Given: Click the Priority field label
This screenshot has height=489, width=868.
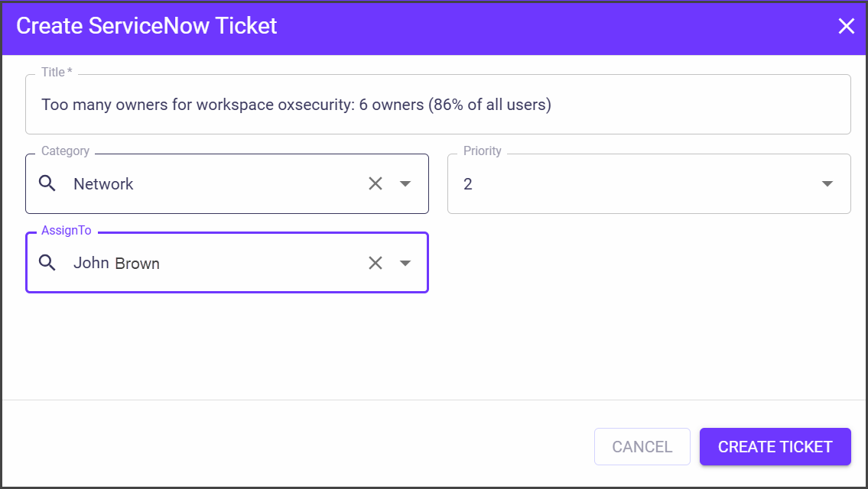Looking at the screenshot, I should click(x=482, y=151).
